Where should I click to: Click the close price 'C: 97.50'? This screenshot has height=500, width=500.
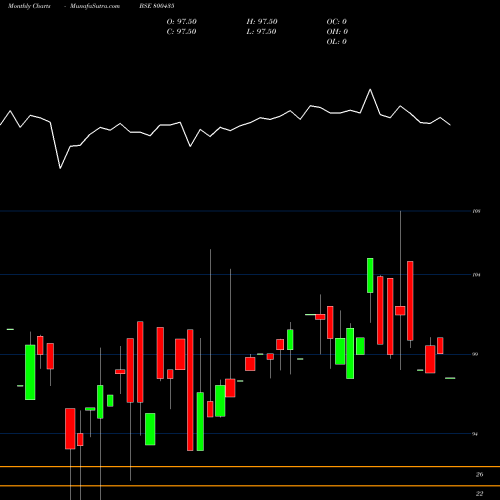coord(181,32)
